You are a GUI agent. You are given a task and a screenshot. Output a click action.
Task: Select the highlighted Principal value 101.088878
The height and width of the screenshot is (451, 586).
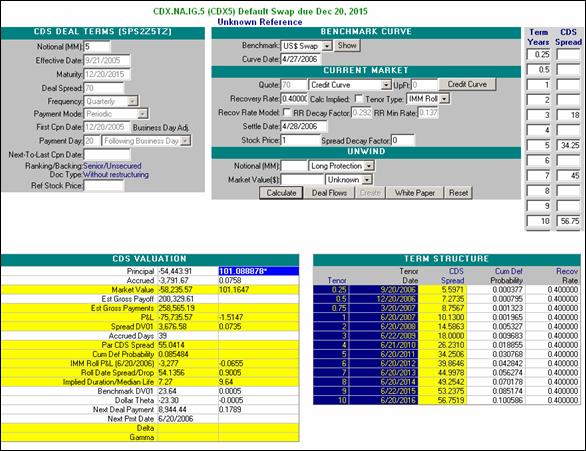tap(259, 271)
